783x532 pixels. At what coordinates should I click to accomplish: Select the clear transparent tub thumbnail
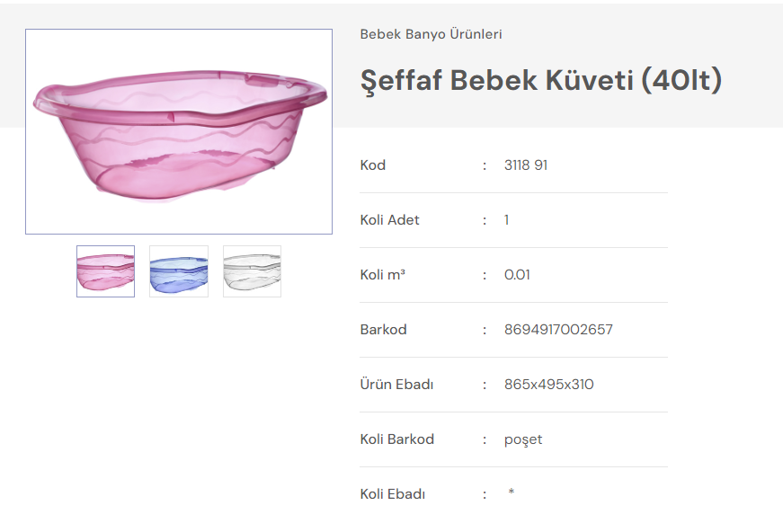point(252,271)
